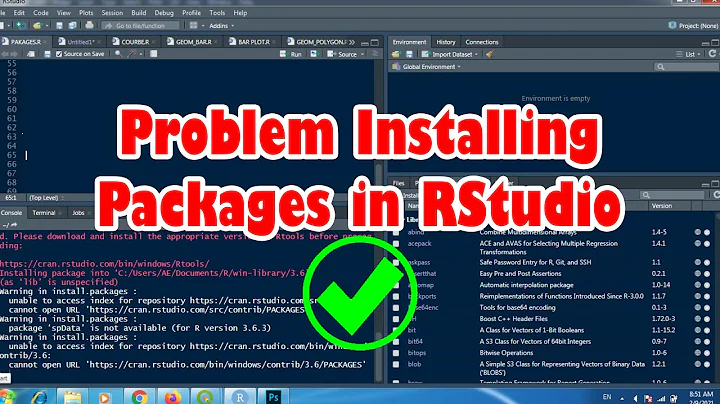Viewport: 720px width, 404px height.
Task: Clear environment objects with the broom
Action: (489, 54)
